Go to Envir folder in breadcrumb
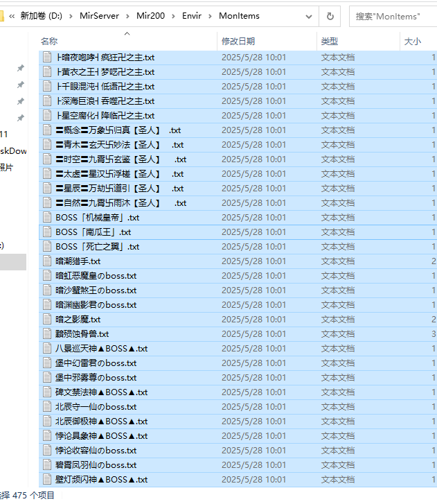Image resolution: width=437 pixels, height=504 pixels. (192, 16)
